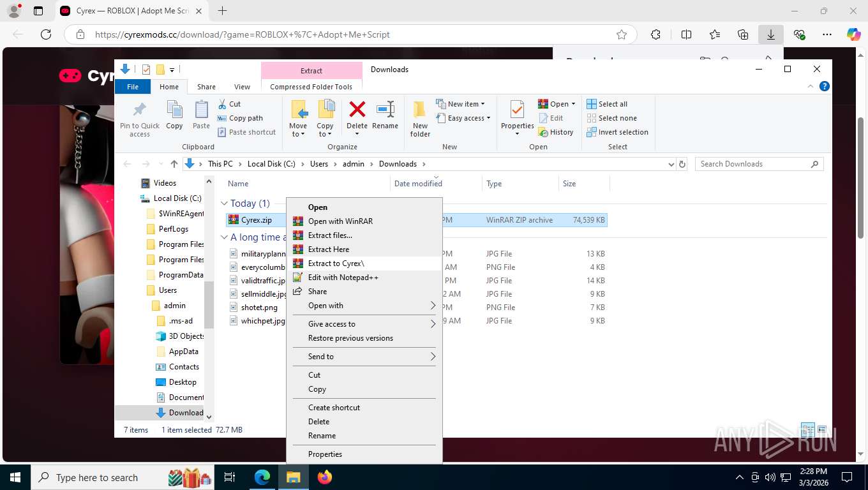Click the Size column header
This screenshot has height=490, width=868.
[584, 184]
